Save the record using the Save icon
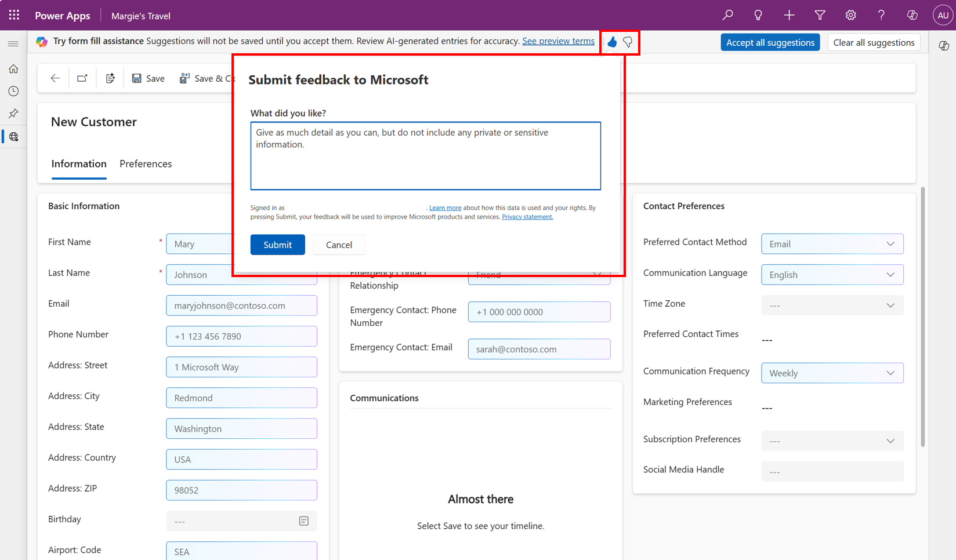Viewport: 956px width, 560px height. click(148, 78)
